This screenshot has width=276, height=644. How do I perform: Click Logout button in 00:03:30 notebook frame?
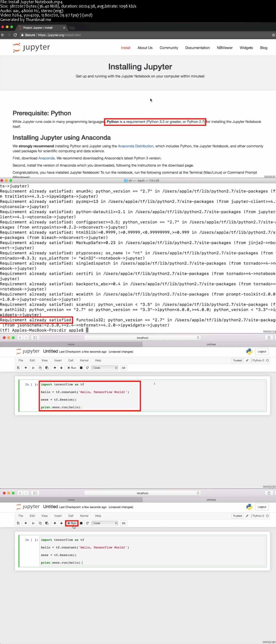(x=262, y=352)
